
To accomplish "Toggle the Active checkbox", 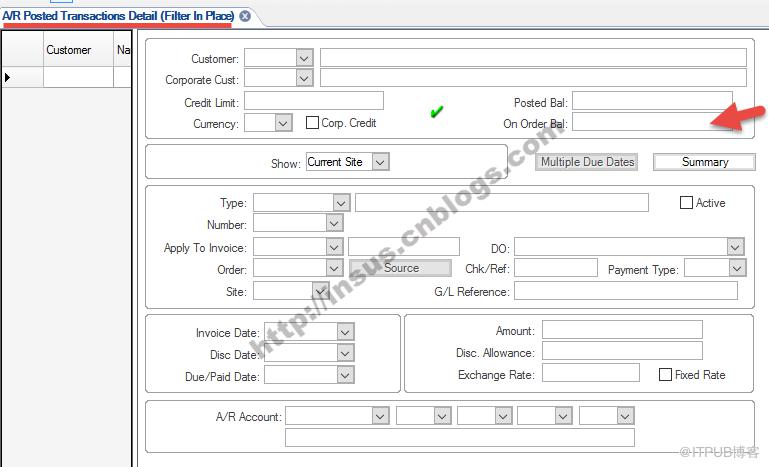I will click(x=686, y=202).
